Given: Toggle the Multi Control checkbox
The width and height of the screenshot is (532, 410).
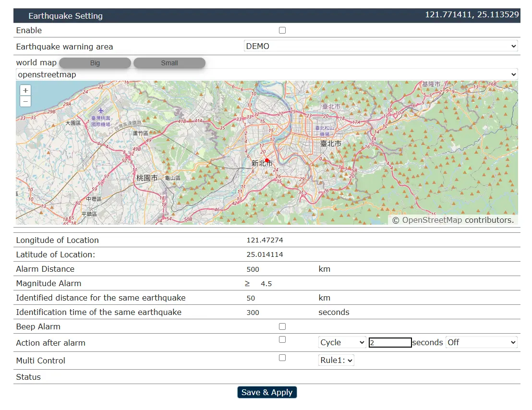Looking at the screenshot, I should point(282,358).
